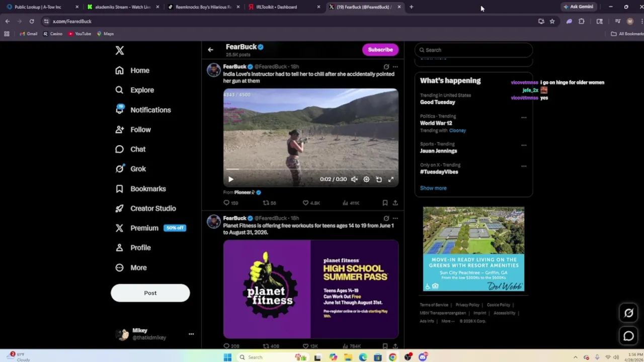The image size is (644, 362).
Task: Open floating chat messages button
Action: [x=628, y=336]
